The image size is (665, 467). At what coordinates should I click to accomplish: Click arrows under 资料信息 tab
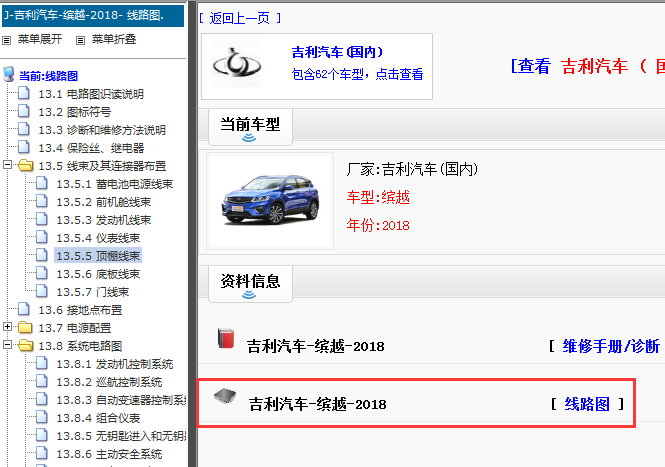click(x=249, y=294)
